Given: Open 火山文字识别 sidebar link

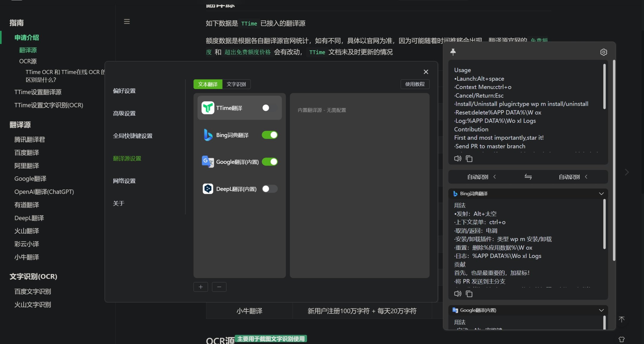Looking at the screenshot, I should pyautogui.click(x=33, y=304).
